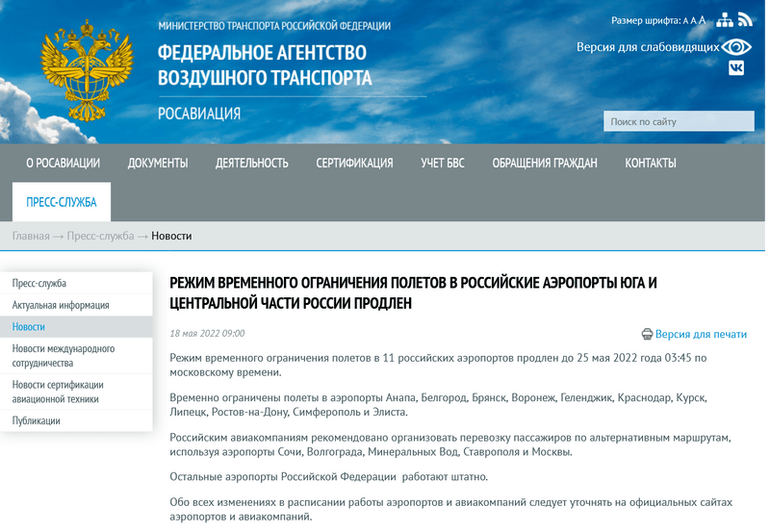Open Актуальная информация sidebar item
770x532 pixels.
pos(76,305)
